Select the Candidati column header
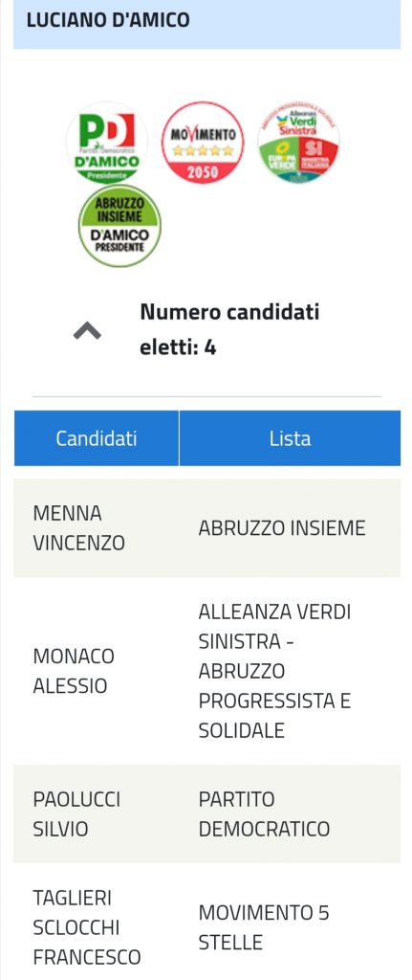The image size is (412, 980). [x=97, y=438]
